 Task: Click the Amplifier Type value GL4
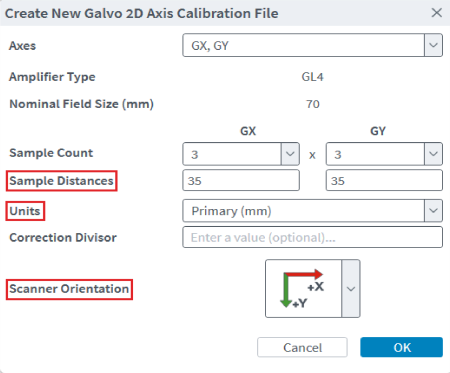[x=312, y=77]
